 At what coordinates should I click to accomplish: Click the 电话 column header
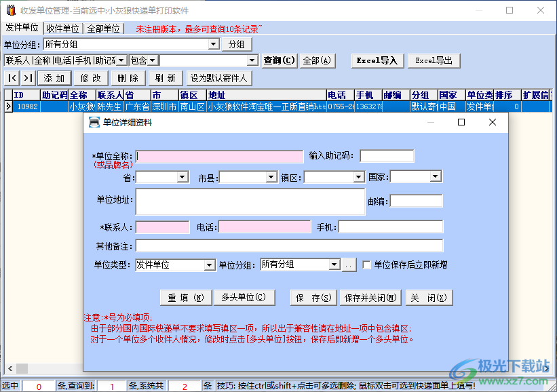tap(341, 95)
